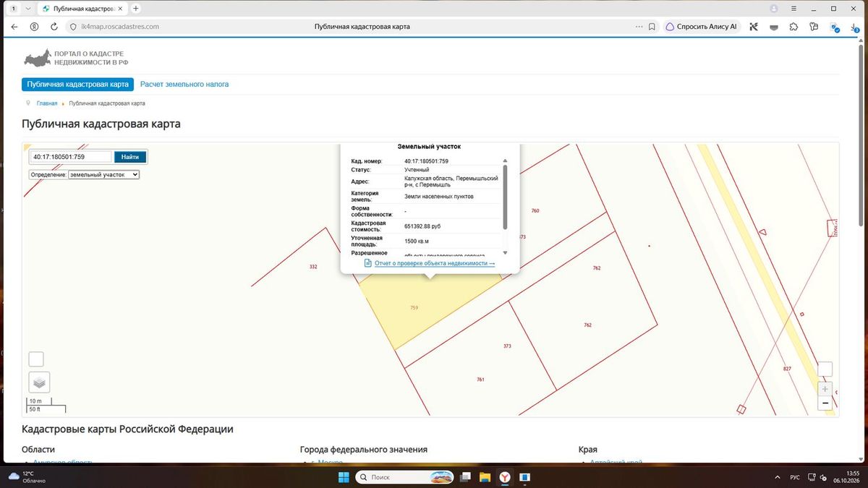Switch to 'Публичная кадастровая карта' tab
Image resolution: width=868 pixels, height=488 pixels.
78,85
